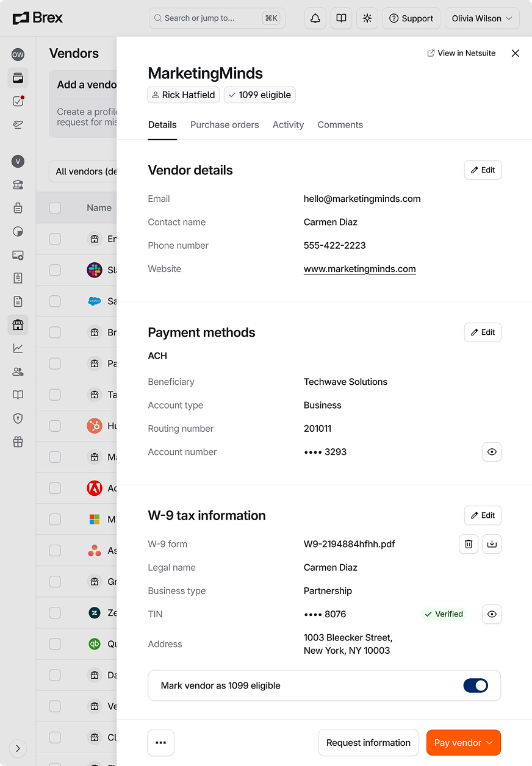This screenshot has height=766, width=532.
Task: Open View in Netsuite link
Action: [461, 53]
